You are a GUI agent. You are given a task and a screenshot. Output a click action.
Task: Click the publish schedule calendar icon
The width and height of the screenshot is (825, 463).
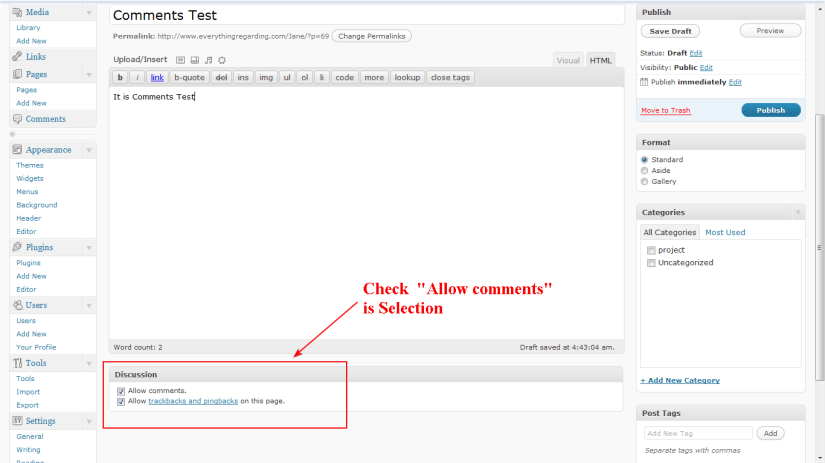click(x=644, y=82)
